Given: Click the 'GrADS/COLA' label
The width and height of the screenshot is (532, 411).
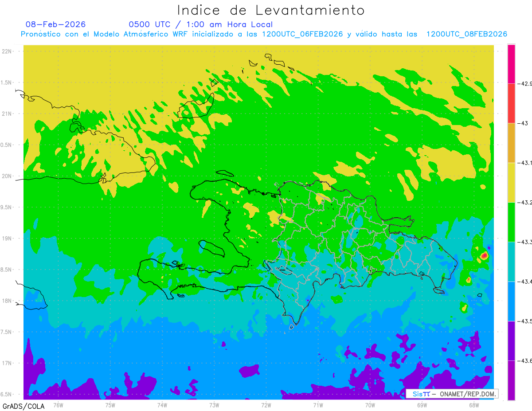Looking at the screenshot, I should (23, 406).
